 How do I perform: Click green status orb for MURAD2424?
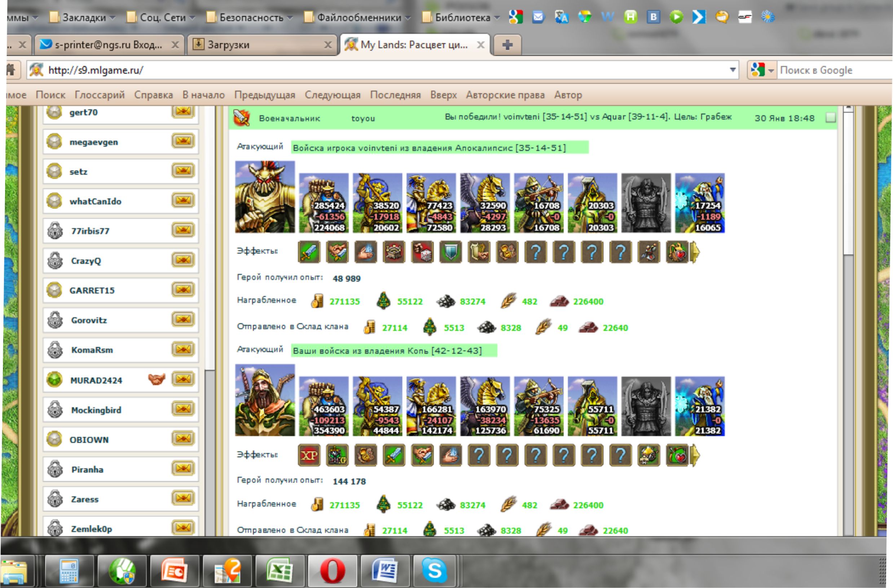coord(54,380)
